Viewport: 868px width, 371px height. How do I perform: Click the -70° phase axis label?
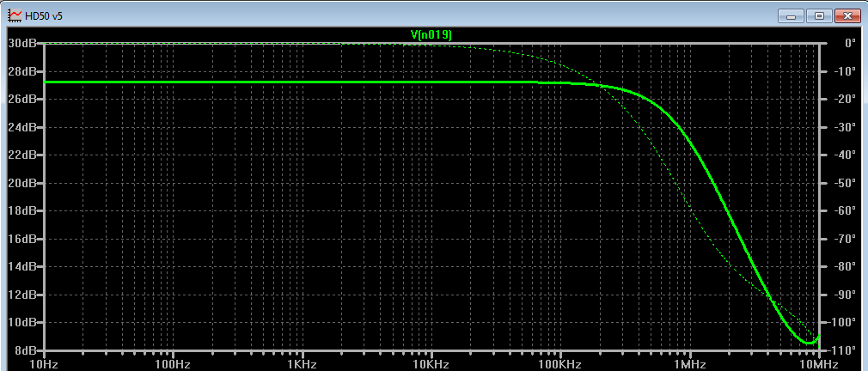(843, 239)
